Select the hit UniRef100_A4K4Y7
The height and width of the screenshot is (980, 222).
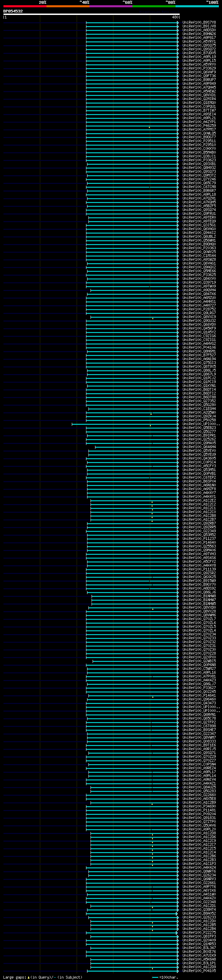click(199, 493)
